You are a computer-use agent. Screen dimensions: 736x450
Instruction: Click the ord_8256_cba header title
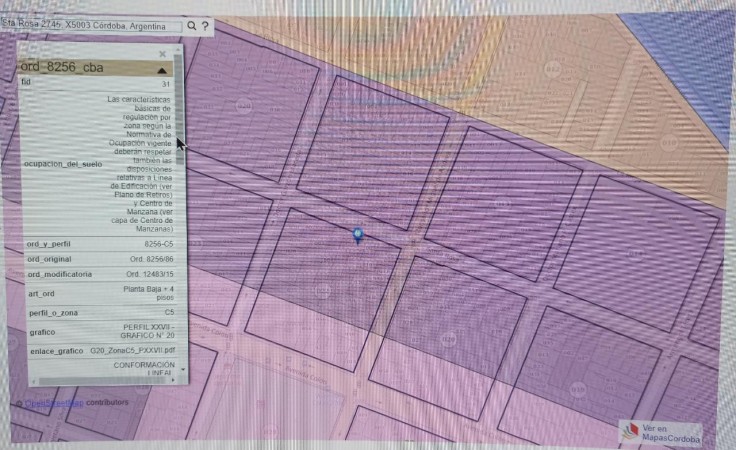click(62, 68)
